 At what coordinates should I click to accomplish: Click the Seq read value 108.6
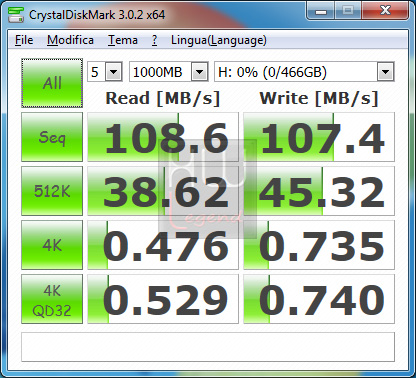point(163,137)
